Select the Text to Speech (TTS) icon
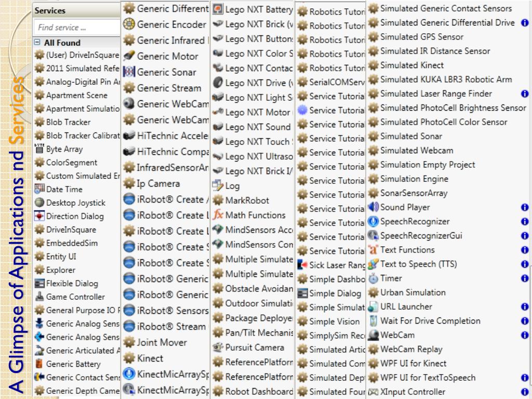The height and width of the screenshot is (399, 532). point(373,264)
